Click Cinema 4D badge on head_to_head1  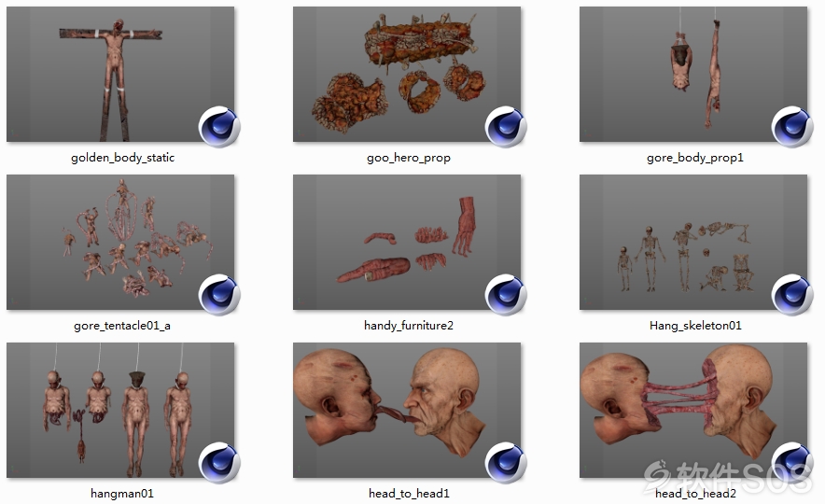506,463
